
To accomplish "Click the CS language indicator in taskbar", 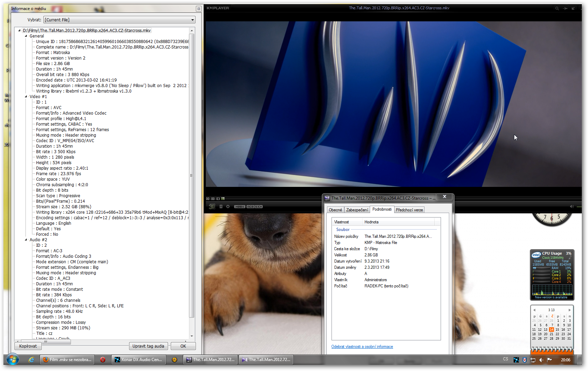I will [505, 359].
